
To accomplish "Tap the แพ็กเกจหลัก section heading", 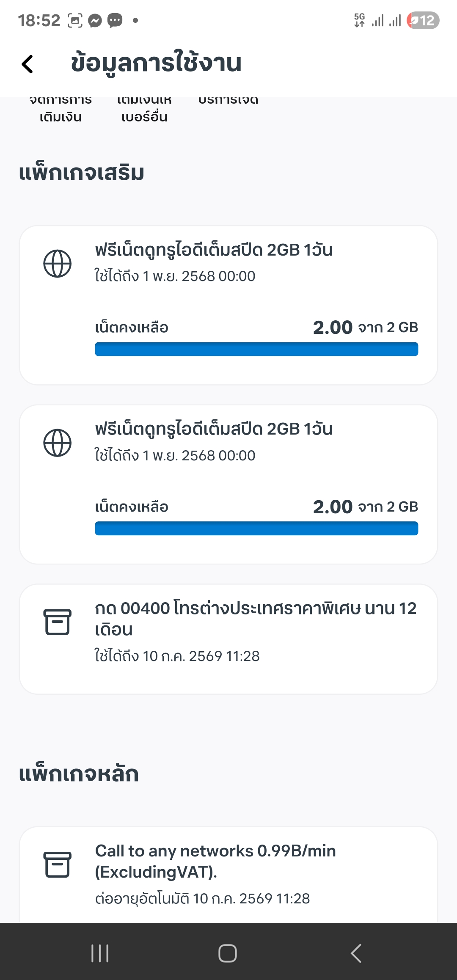I will point(79,774).
